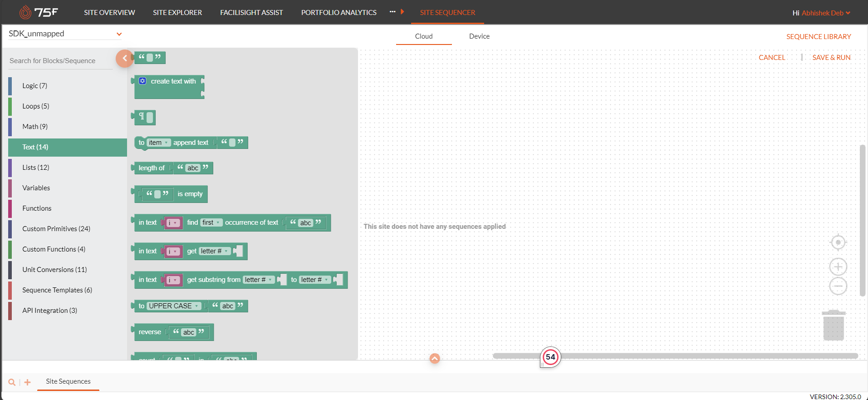Select Math (9) category
868x400 pixels.
click(68, 127)
